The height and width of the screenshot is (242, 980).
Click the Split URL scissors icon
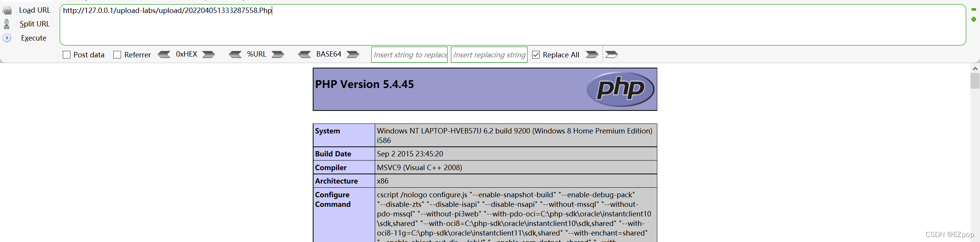tap(7, 24)
